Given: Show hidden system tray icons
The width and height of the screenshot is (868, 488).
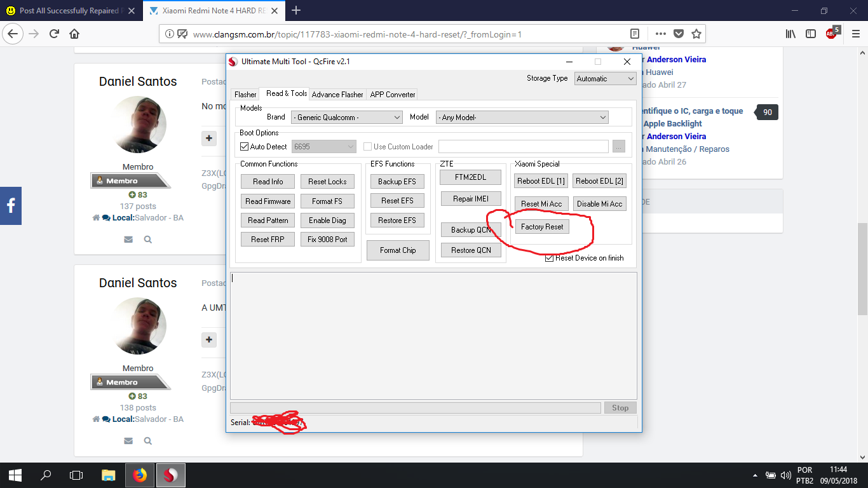Looking at the screenshot, I should click(x=755, y=475).
